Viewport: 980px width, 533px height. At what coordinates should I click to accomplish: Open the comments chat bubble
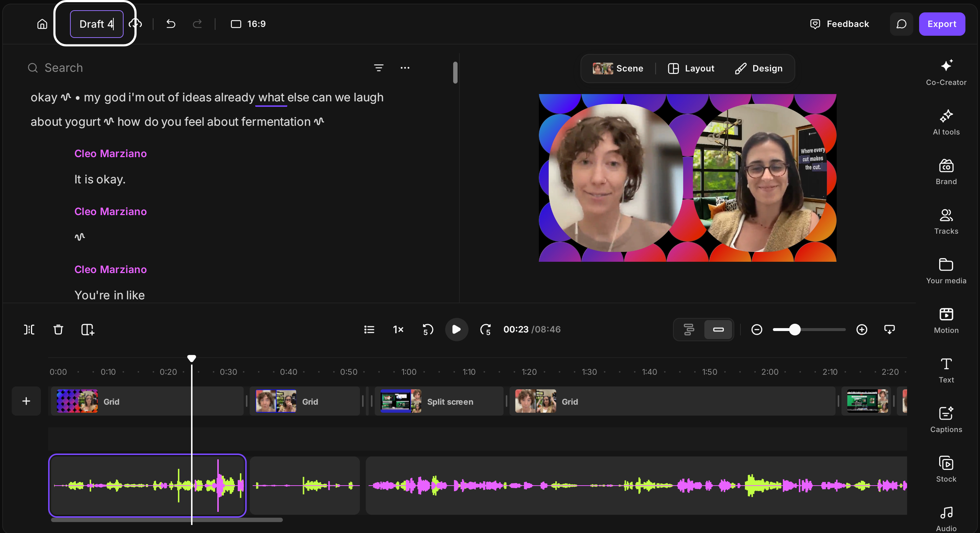901,24
